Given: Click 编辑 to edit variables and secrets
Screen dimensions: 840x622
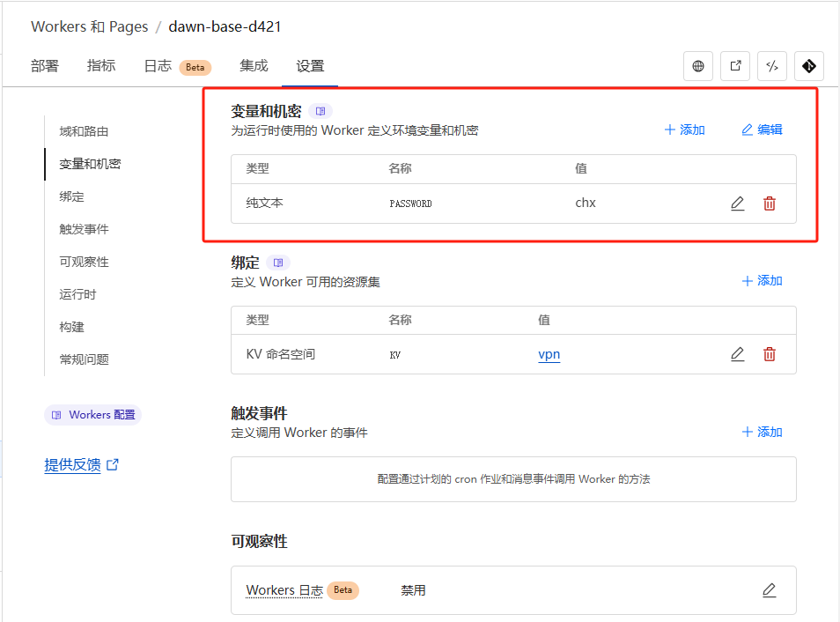Looking at the screenshot, I should pos(762,130).
